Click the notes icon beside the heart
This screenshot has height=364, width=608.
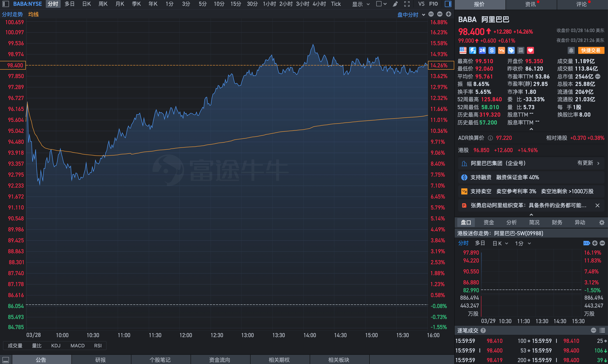coord(520,51)
